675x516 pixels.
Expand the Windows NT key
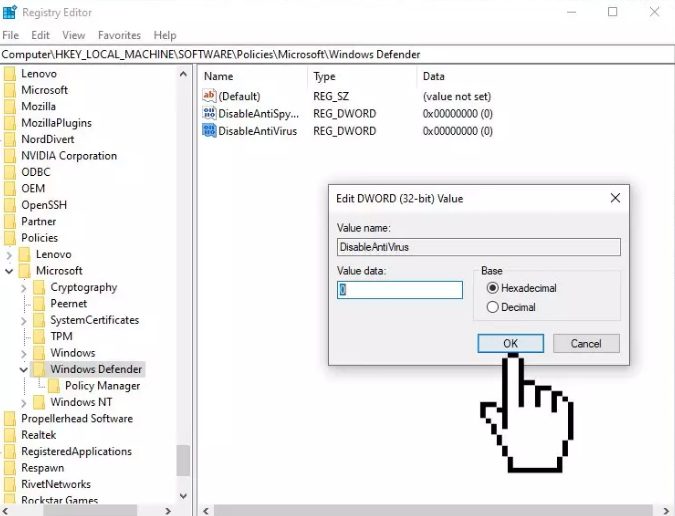point(24,403)
